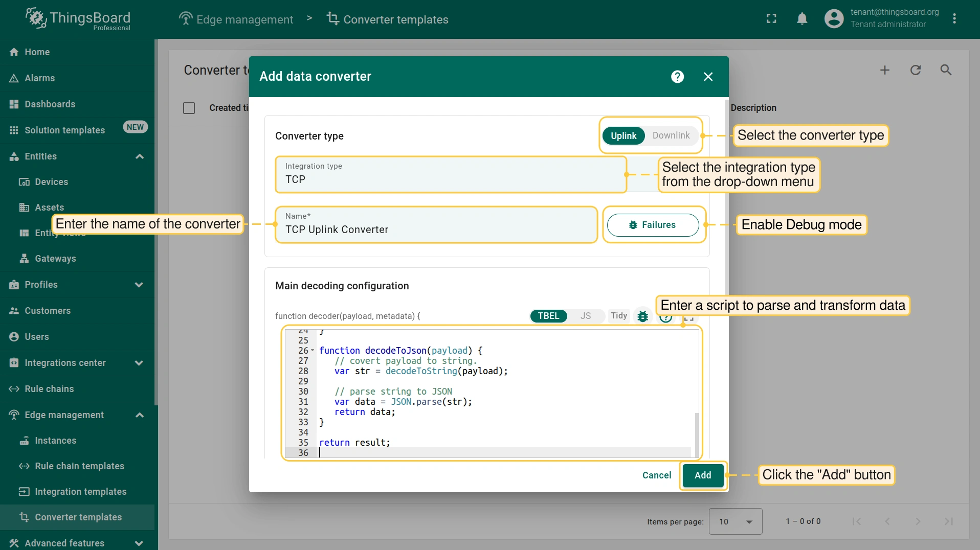Click the Add button
This screenshot has height=550, width=980.
tap(703, 475)
